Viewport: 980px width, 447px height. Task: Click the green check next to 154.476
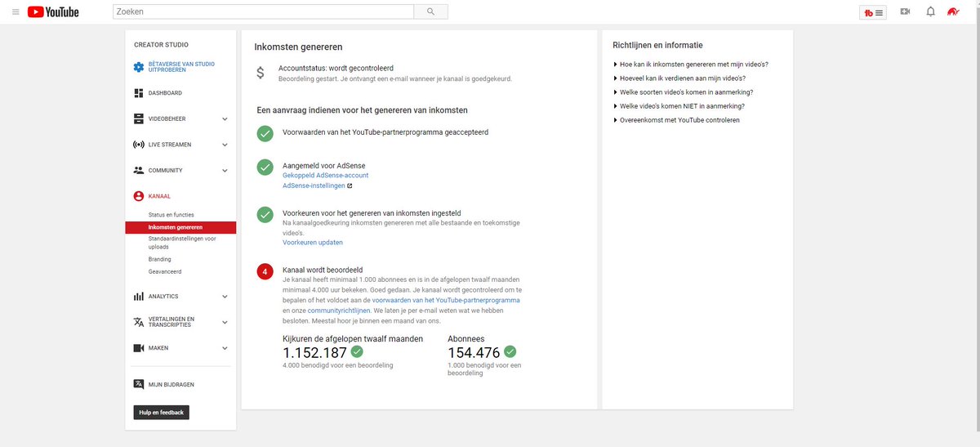click(510, 352)
